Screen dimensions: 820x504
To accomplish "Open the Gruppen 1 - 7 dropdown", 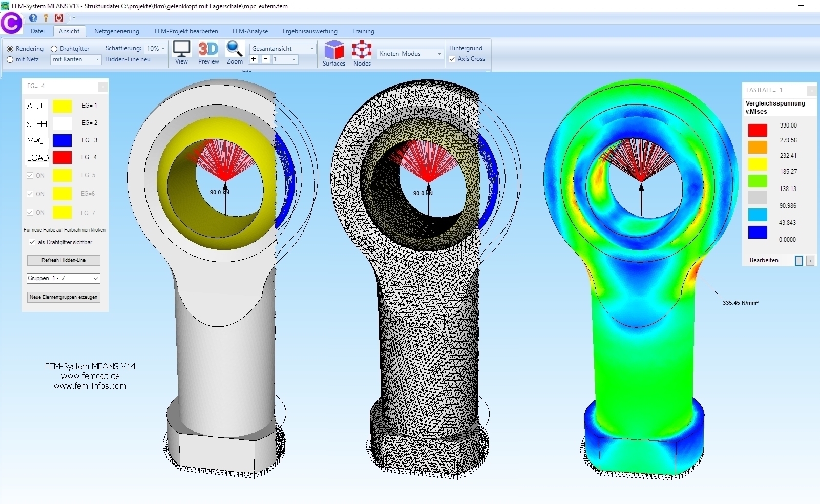I will (x=64, y=278).
